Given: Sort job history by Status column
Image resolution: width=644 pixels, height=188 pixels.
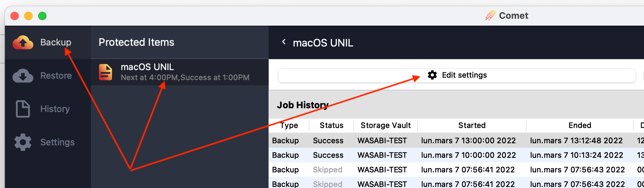Looking at the screenshot, I should [331, 126].
